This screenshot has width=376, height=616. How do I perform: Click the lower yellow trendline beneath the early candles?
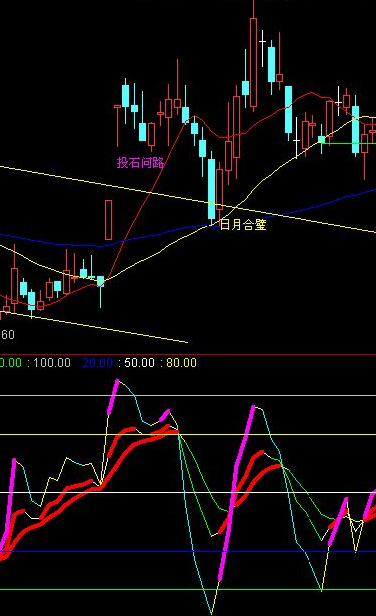pos(94,327)
